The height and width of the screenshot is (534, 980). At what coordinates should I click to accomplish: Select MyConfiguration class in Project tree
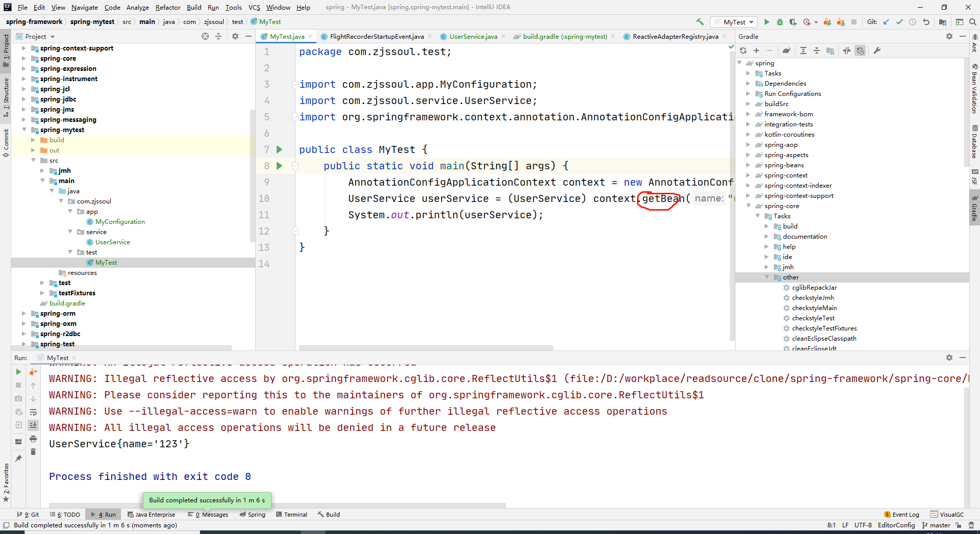pos(120,221)
